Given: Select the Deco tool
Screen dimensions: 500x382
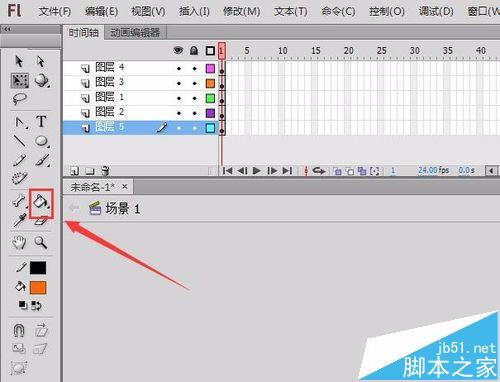Looking at the screenshot, I should pos(20,178).
